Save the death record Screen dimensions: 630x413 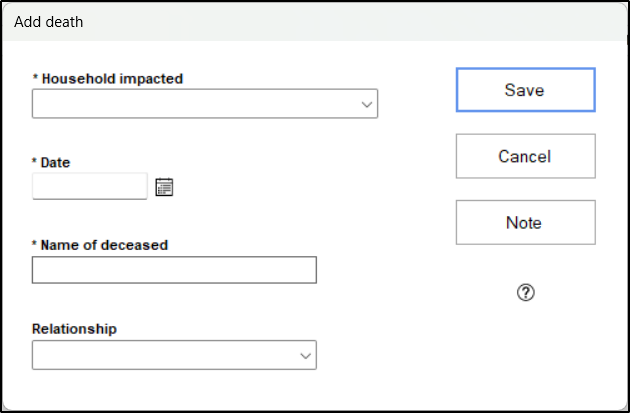[x=525, y=90]
